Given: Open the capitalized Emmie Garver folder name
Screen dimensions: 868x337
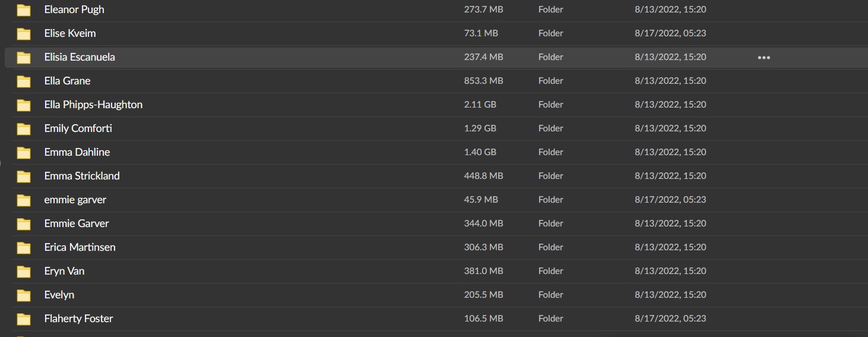Looking at the screenshot, I should point(77,223).
